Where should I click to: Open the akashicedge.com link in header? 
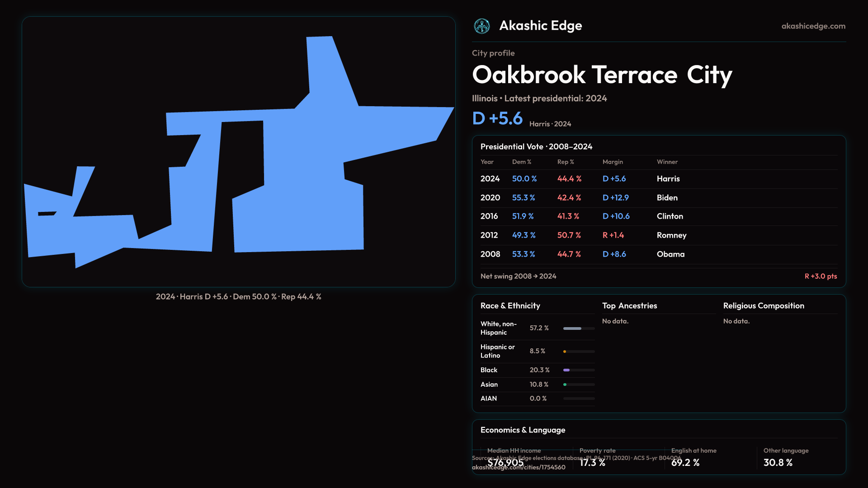[813, 26]
